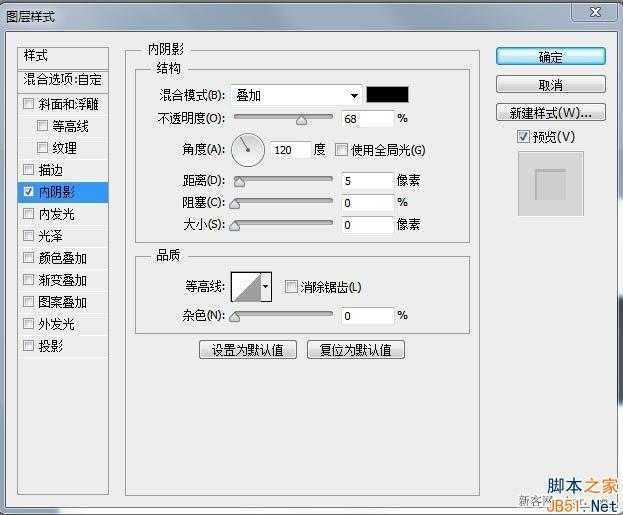Click the 杂色 percentage input field
Screen dimensions: 623x515
tap(368, 316)
